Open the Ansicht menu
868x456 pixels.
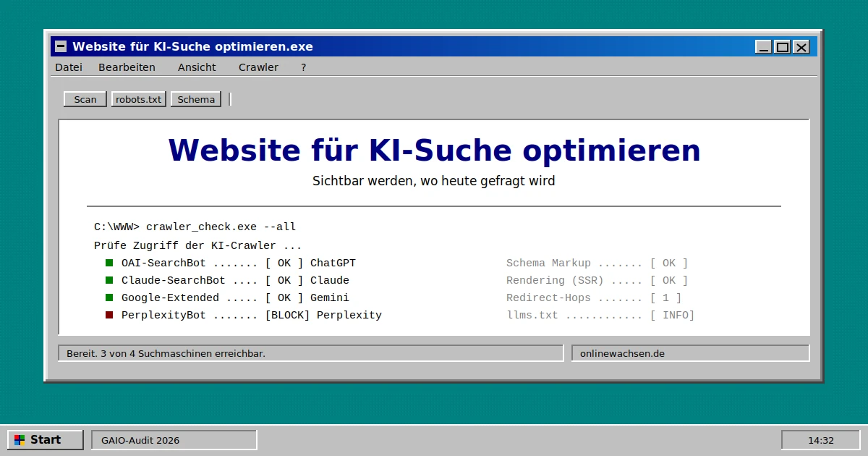pos(197,67)
